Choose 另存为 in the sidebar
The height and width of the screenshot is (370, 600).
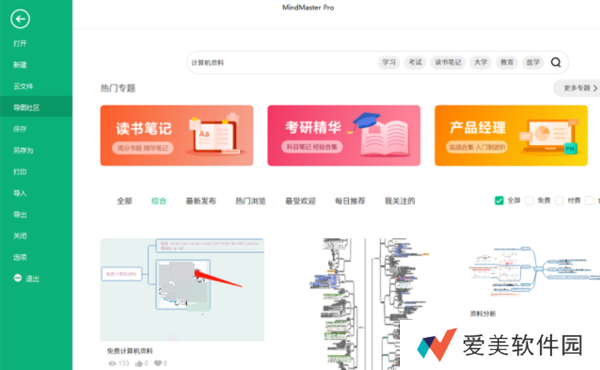(23, 151)
